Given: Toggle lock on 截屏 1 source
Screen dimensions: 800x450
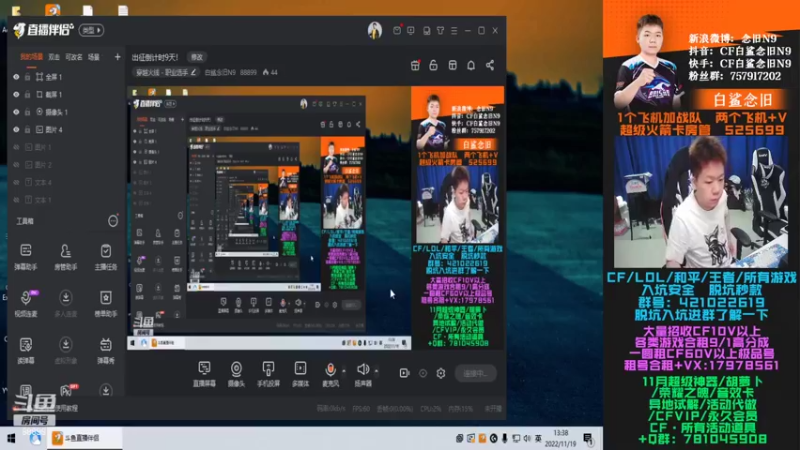Looking at the screenshot, I should click(x=28, y=94).
